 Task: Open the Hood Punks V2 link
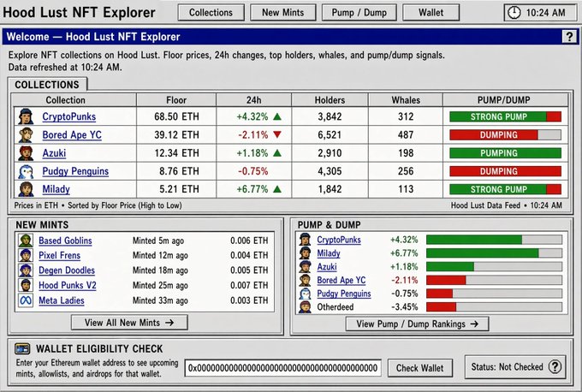68,285
